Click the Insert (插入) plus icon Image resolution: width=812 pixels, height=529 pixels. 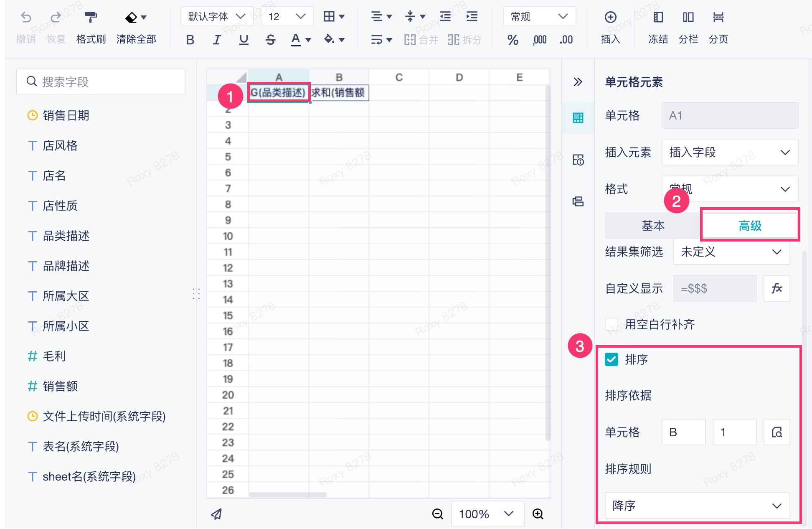tap(610, 17)
